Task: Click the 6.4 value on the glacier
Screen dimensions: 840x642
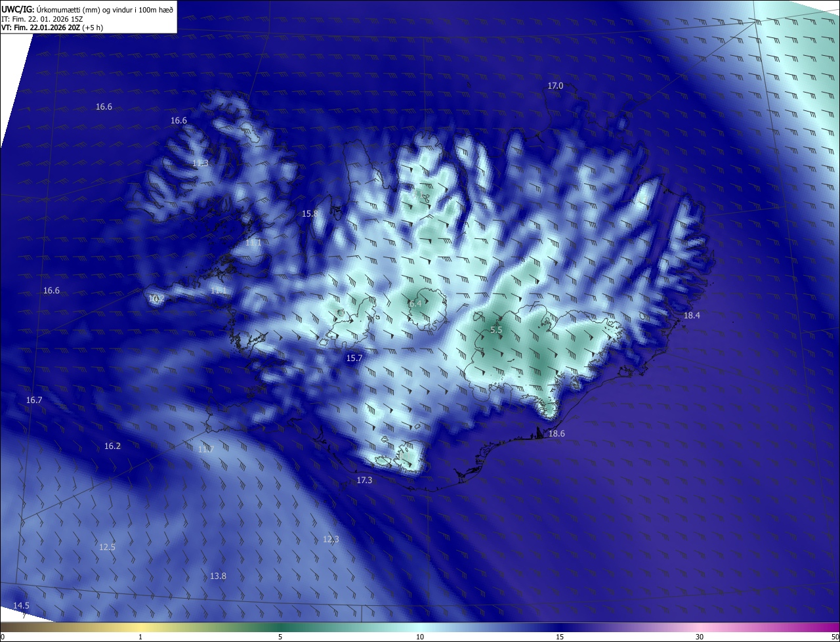Action: (415, 303)
